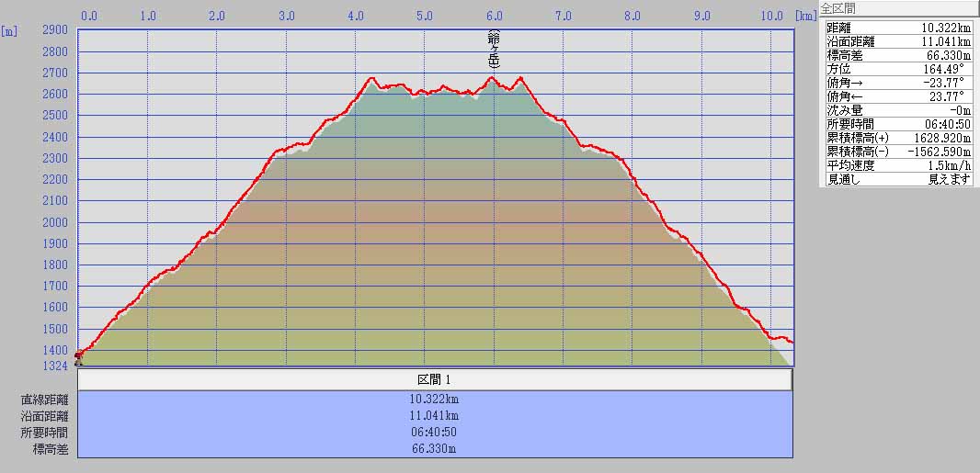Click the 1700 elevation axis label
Image resolution: width=980 pixels, height=473 pixels.
point(55,286)
